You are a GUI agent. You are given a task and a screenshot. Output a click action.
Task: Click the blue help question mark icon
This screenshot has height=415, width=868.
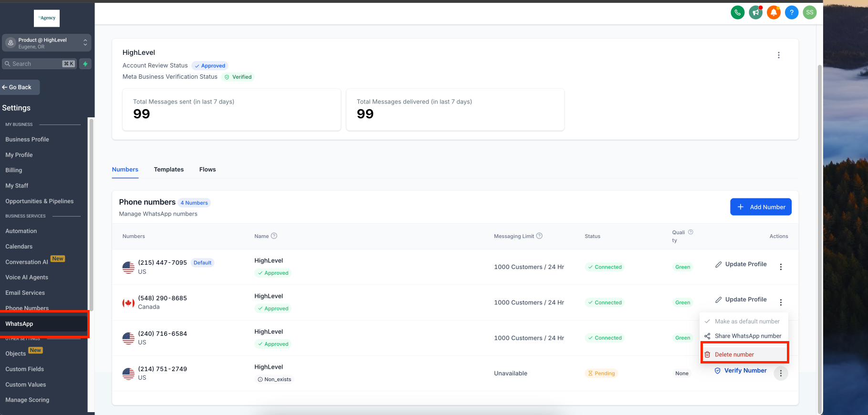pos(792,12)
